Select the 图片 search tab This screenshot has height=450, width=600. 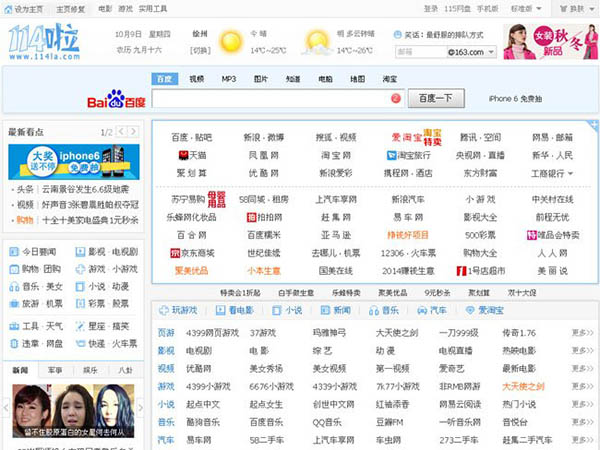(x=261, y=79)
